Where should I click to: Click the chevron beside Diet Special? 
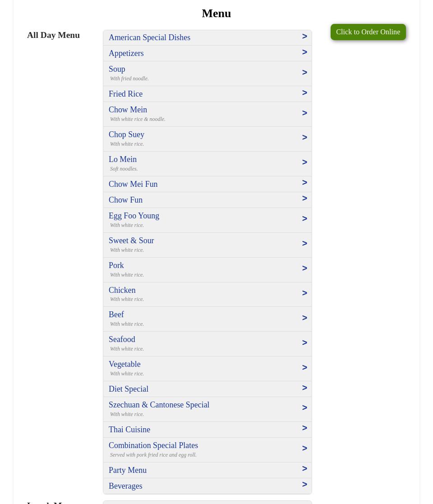[x=304, y=388]
